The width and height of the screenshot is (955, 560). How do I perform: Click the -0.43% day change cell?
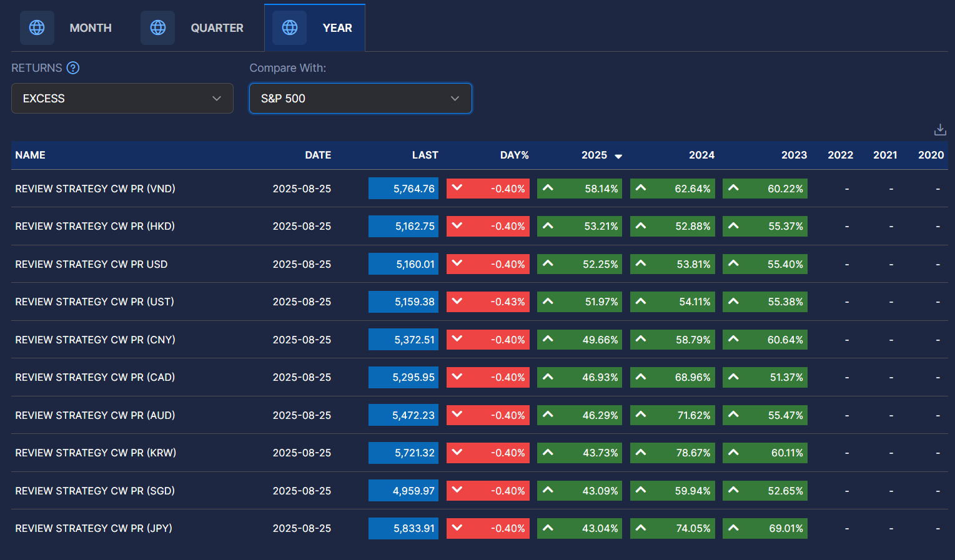pyautogui.click(x=488, y=302)
